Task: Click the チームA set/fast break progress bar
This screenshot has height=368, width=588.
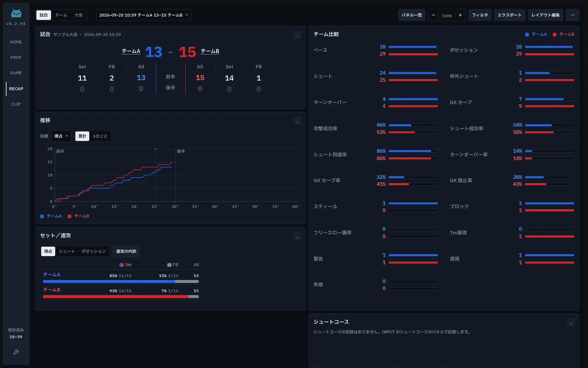Action: tap(121, 281)
